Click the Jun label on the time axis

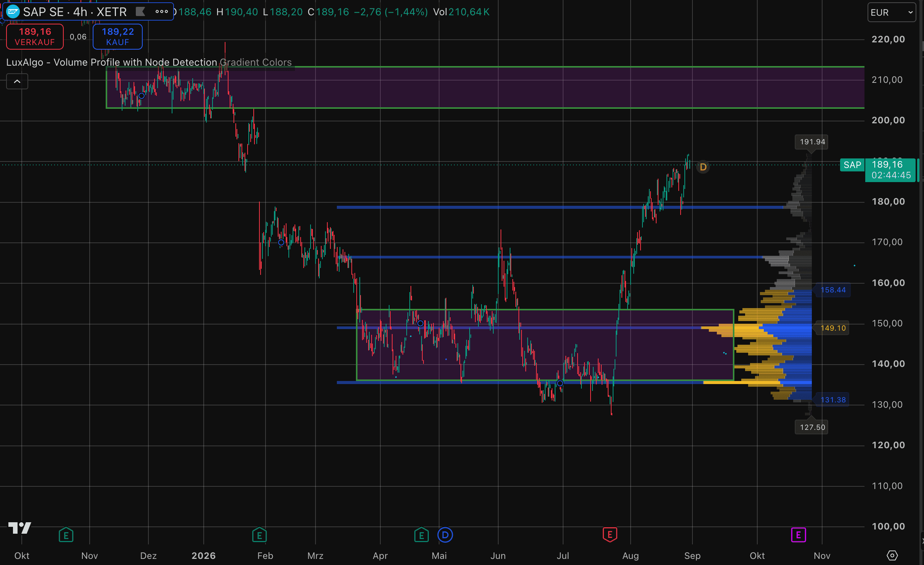pos(498,556)
